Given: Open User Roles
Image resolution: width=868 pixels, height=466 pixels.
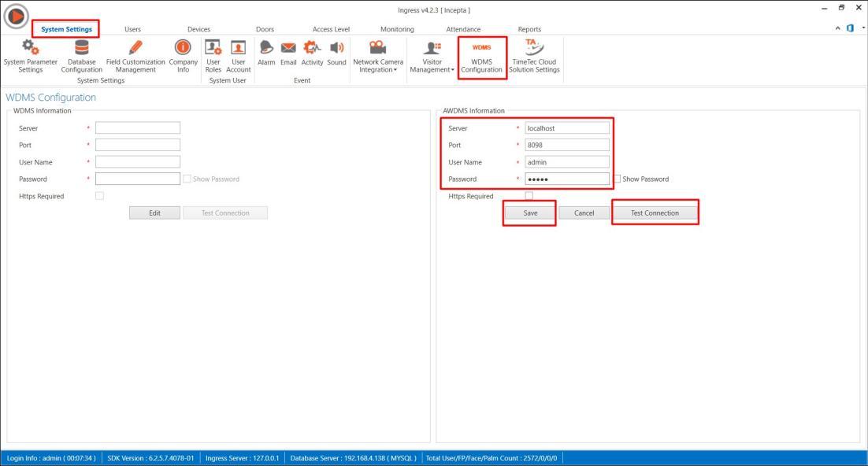Looking at the screenshot, I should click(213, 56).
